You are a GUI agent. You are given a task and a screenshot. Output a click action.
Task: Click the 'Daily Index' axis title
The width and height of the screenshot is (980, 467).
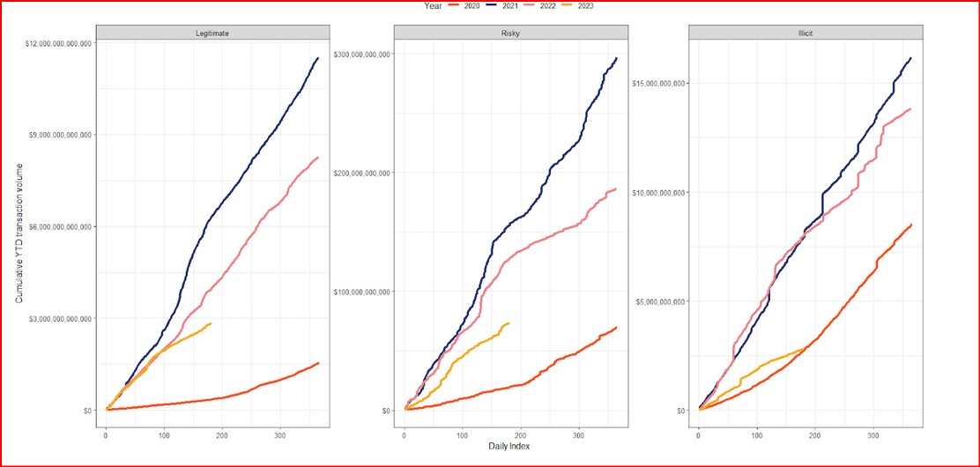[510, 446]
